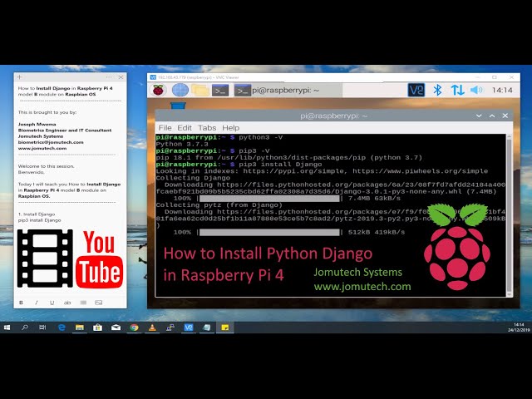Maximize the terminal window with up chevron
Viewport: 532px width, 399px height.
coord(492,116)
